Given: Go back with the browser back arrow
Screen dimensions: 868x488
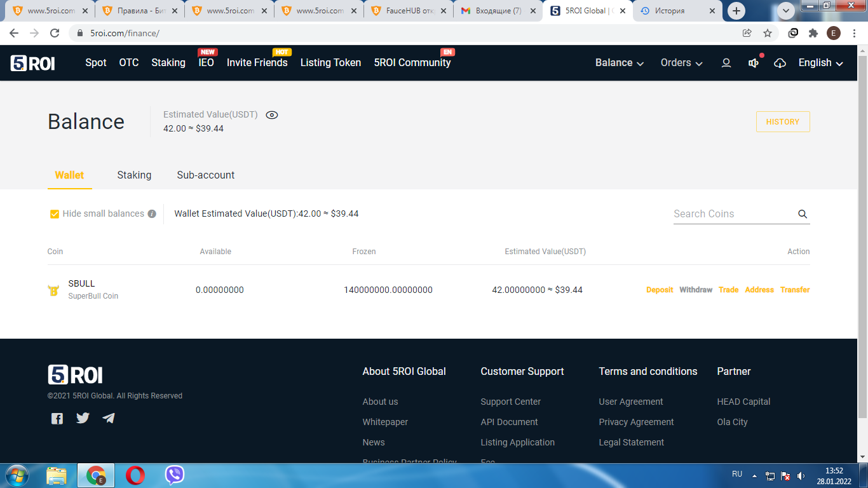Looking at the screenshot, I should pyautogui.click(x=14, y=33).
